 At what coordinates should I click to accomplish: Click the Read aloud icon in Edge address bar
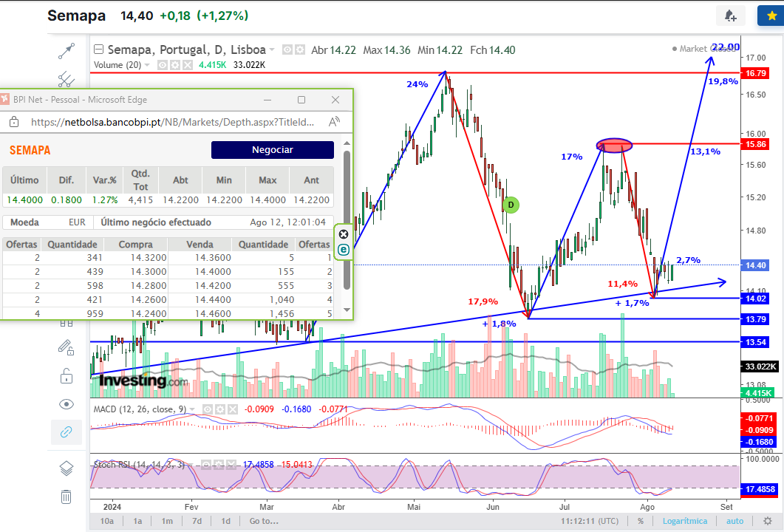(x=334, y=121)
